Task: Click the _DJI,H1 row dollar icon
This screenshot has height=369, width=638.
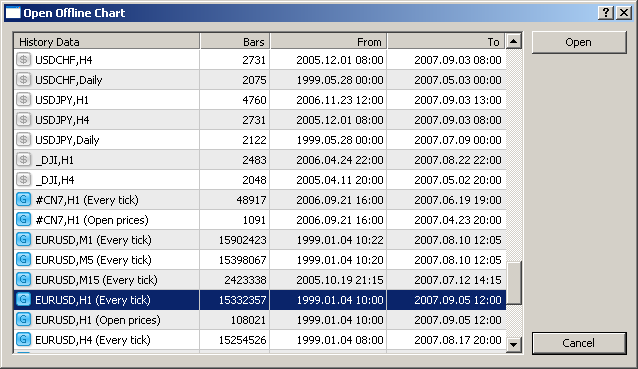Action: point(23,159)
